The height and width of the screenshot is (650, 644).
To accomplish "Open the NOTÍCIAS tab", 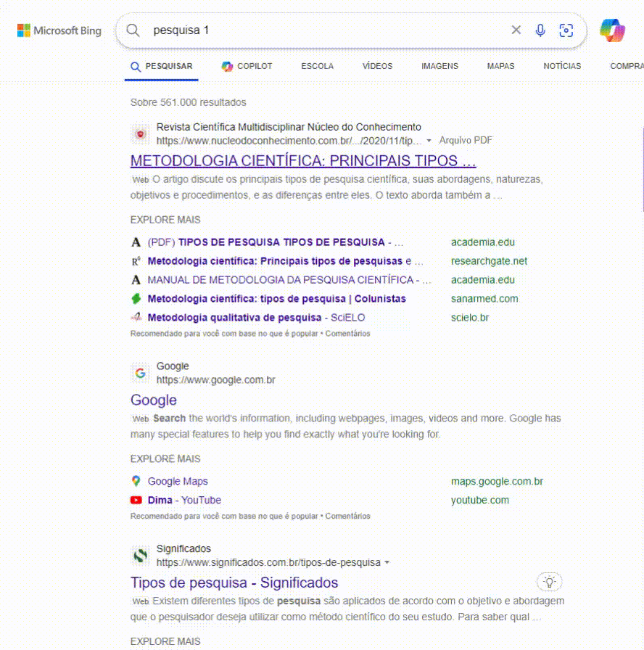I will (562, 66).
